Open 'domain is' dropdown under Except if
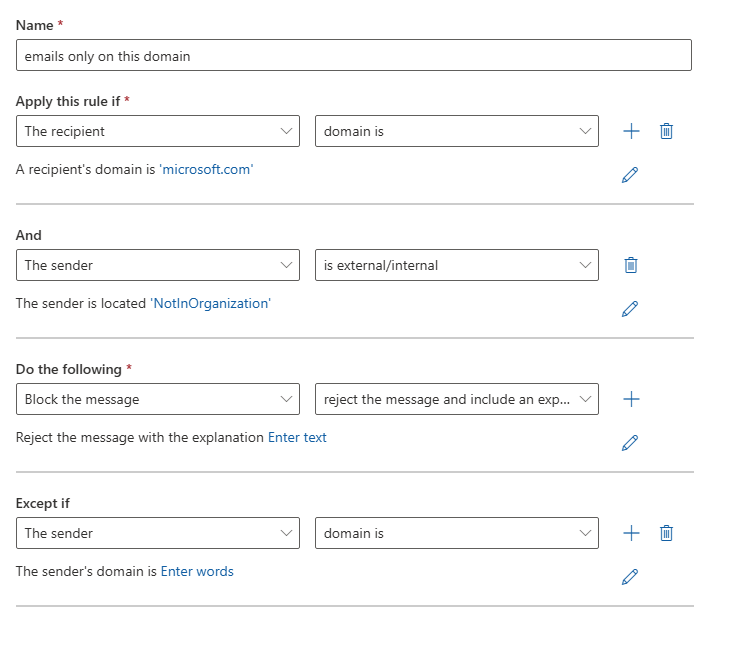This screenshot has width=738, height=657. (x=457, y=533)
